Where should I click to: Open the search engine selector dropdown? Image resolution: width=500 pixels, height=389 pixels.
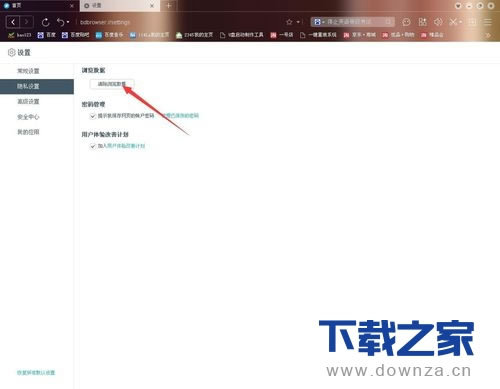tap(319, 22)
